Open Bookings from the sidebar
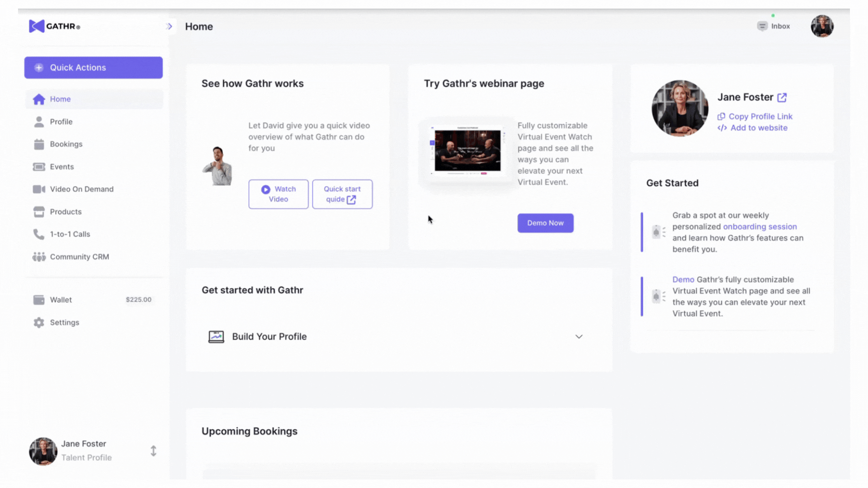This screenshot has width=868, height=488. (x=66, y=144)
